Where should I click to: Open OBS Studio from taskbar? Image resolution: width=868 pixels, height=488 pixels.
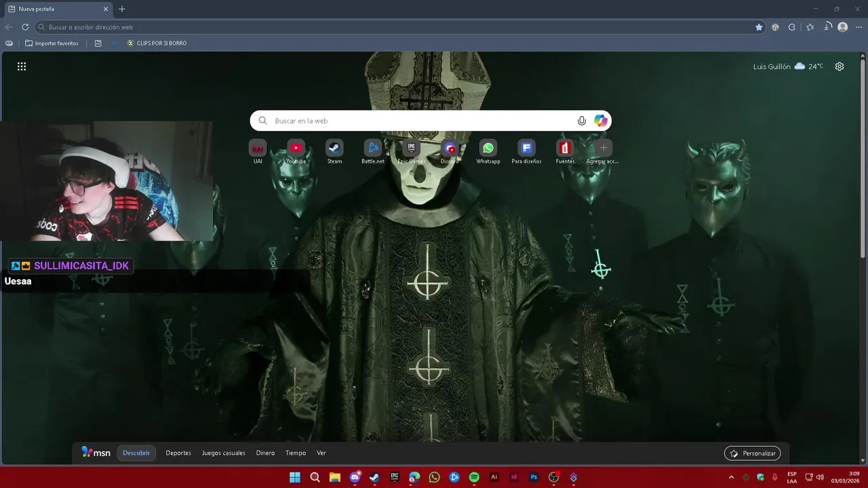pos(554,477)
